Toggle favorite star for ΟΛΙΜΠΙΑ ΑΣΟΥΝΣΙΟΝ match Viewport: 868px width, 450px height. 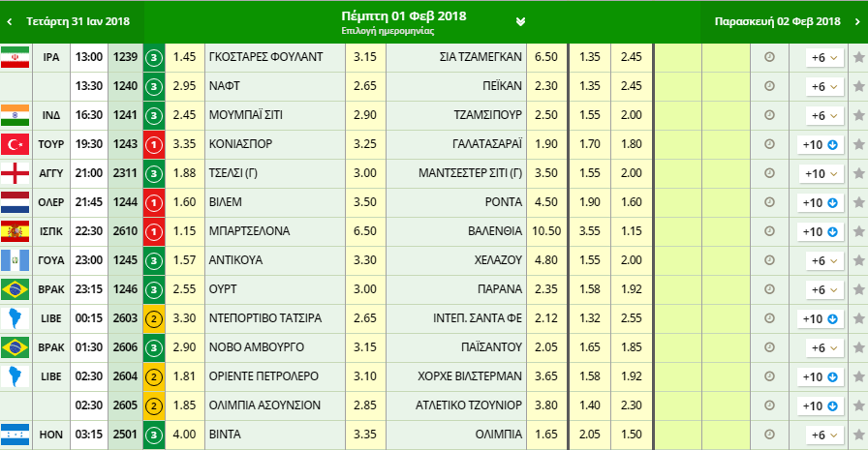[858, 406]
